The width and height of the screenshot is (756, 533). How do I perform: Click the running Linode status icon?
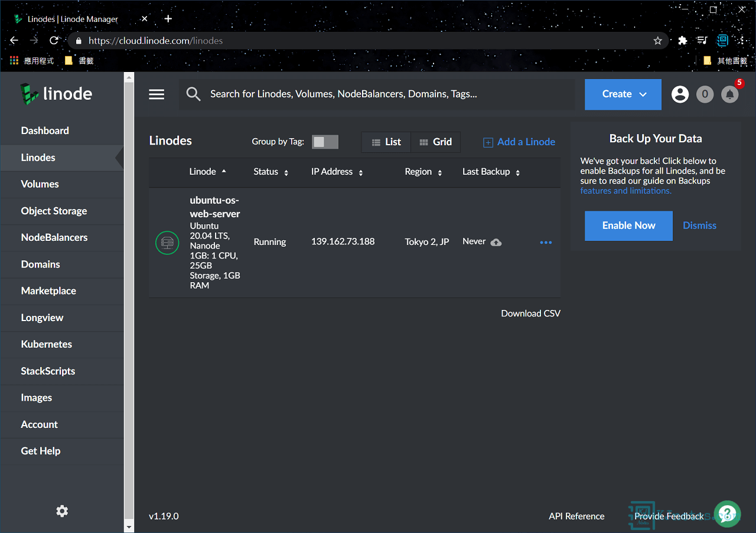pos(167,243)
